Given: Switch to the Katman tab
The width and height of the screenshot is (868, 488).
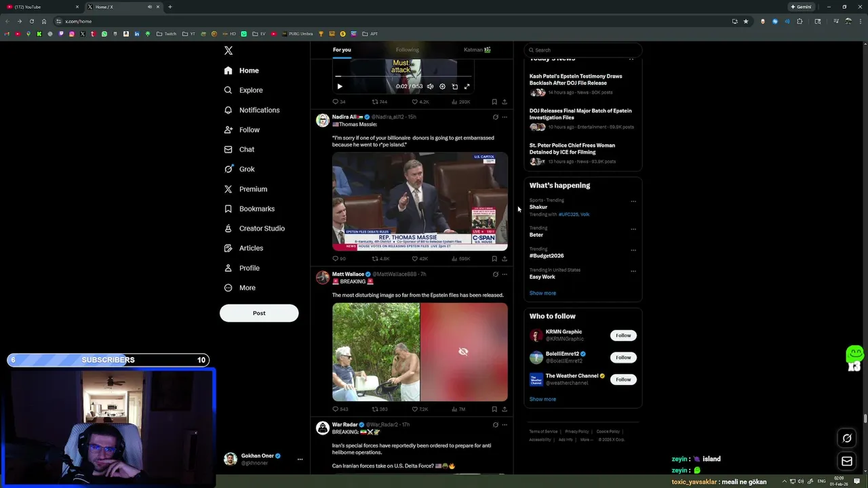Looking at the screenshot, I should (x=477, y=49).
